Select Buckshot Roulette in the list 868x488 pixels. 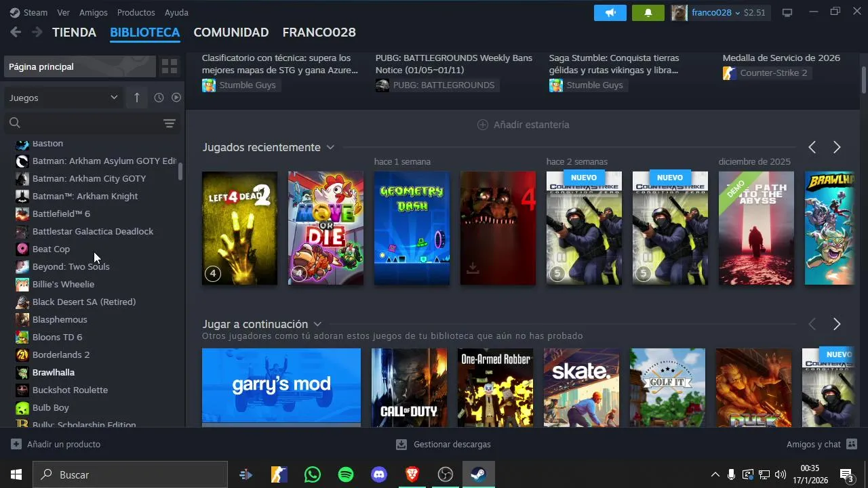click(x=70, y=390)
